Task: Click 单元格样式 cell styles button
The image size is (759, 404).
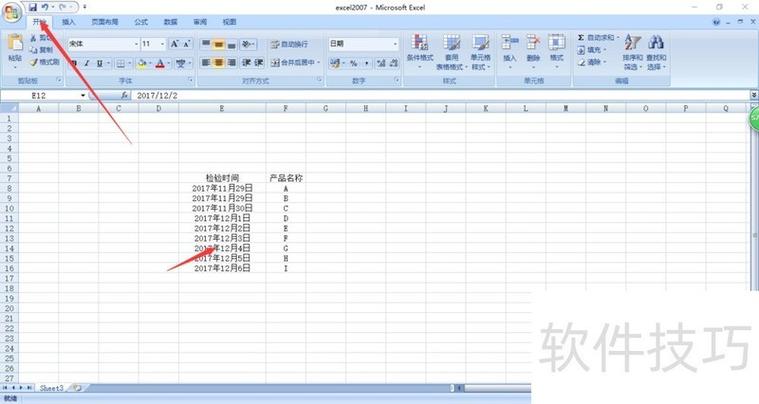Action: [481, 52]
